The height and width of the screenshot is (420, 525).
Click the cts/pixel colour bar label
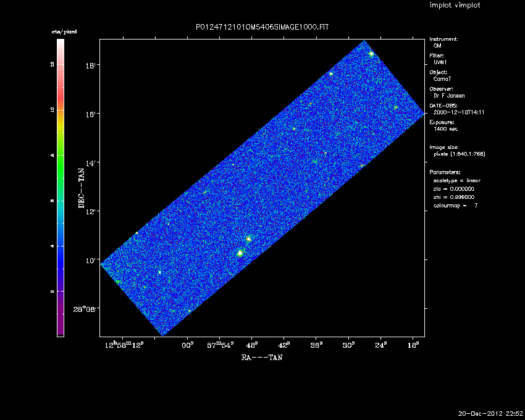[x=60, y=31]
